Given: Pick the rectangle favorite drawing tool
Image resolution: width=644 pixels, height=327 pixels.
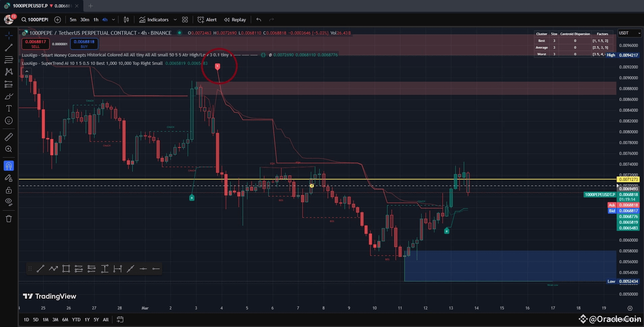Looking at the screenshot, I should (66, 269).
